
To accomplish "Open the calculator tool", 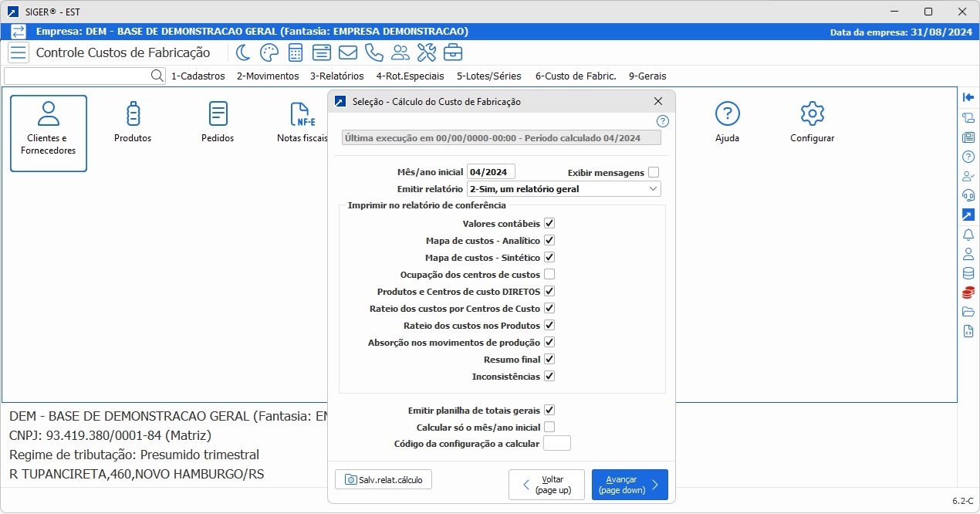I will tap(295, 52).
